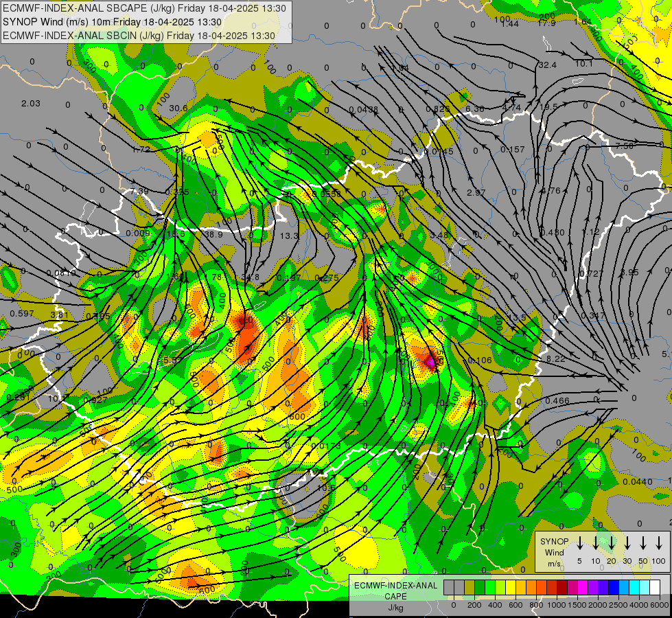Click the 4000 label on the CAPE scale
672x618 pixels.
640,605
